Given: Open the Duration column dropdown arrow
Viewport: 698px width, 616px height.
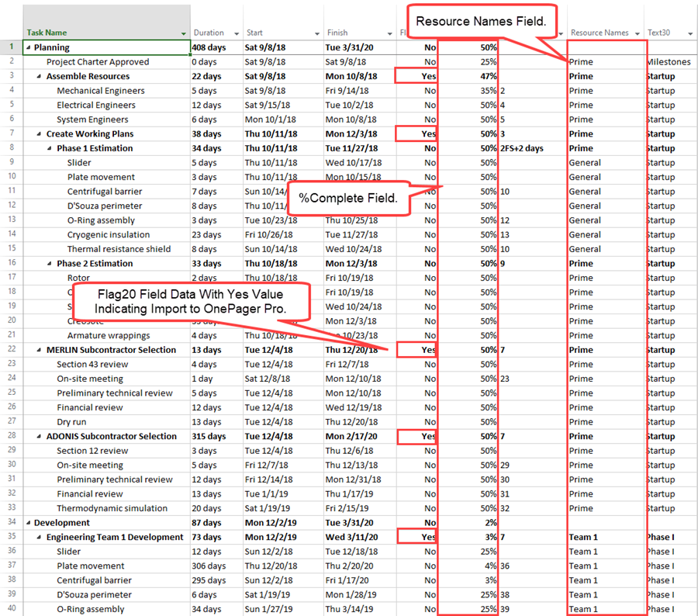Looking at the screenshot, I should point(235,33).
